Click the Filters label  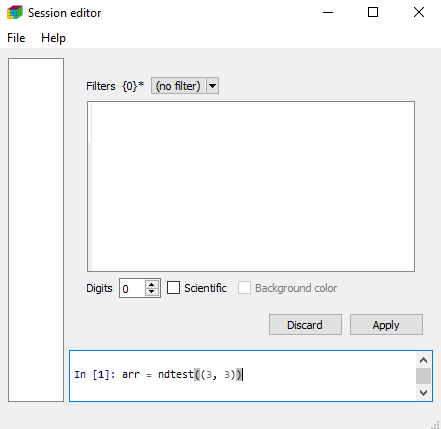pyautogui.click(x=101, y=86)
